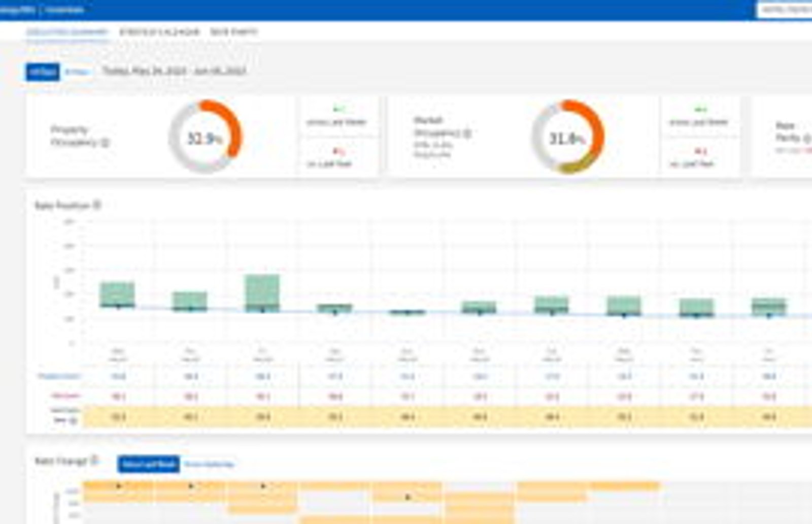
Task: Select the 14 Days range toggle
Action: point(43,72)
